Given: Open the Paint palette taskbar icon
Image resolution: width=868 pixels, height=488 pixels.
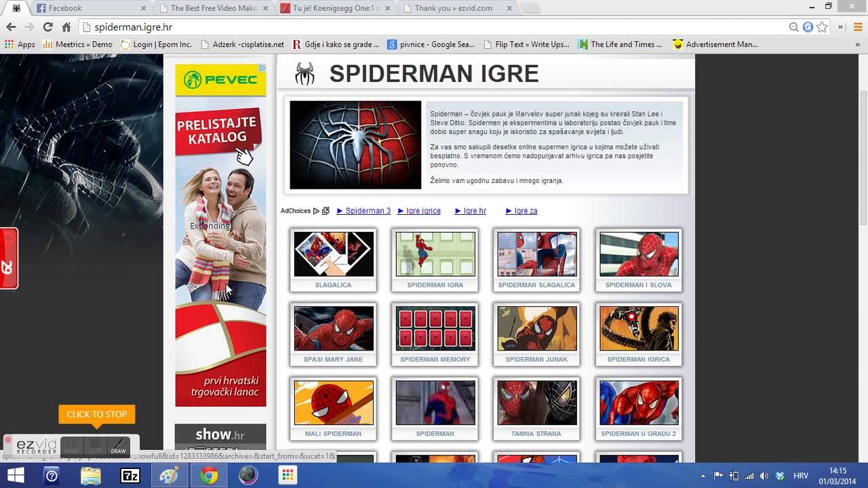Looking at the screenshot, I should 169,476.
